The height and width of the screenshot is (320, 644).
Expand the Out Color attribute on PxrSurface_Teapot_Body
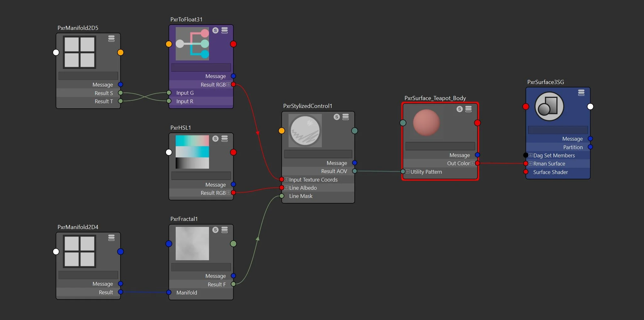pyautogui.click(x=473, y=163)
